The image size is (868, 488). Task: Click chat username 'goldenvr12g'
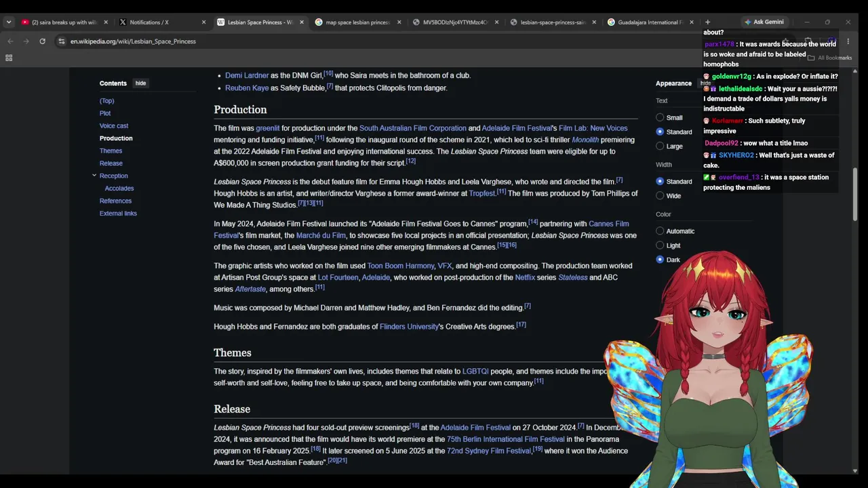click(x=731, y=77)
